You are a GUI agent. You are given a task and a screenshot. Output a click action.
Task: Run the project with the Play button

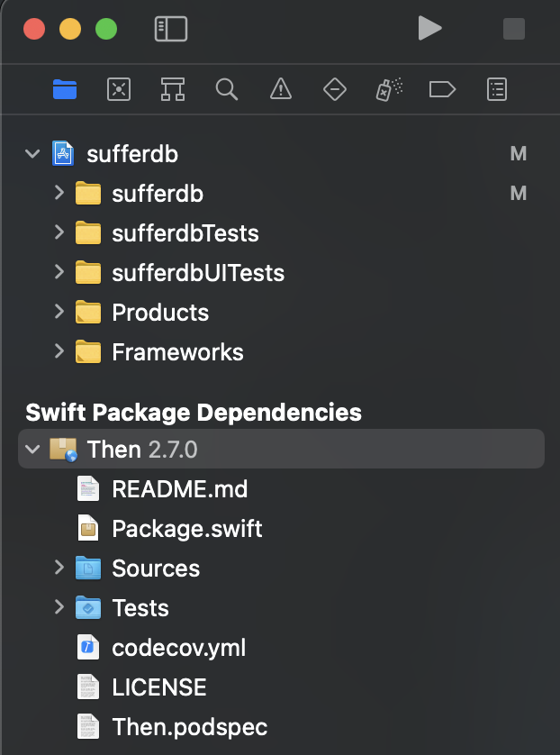429,28
